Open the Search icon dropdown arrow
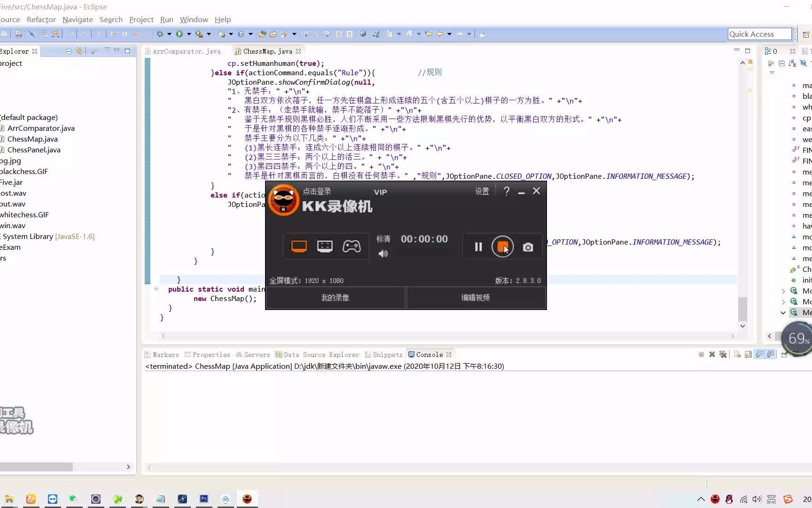 (294, 34)
